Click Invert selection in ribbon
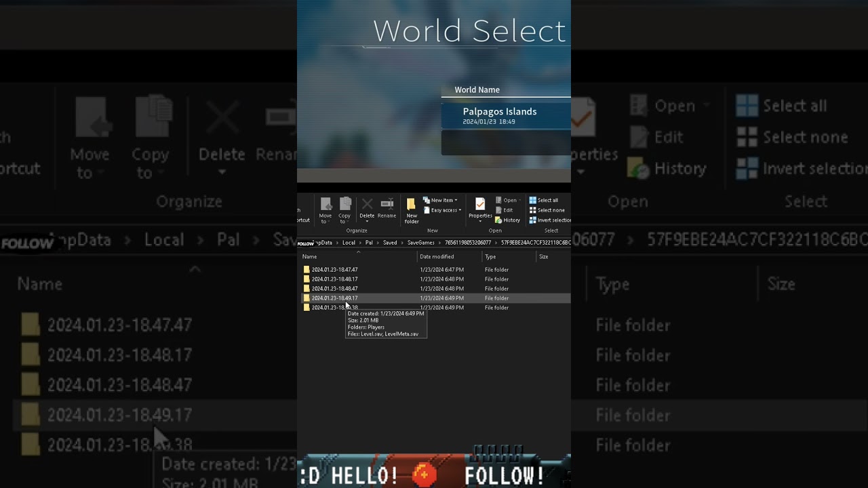Image resolution: width=868 pixels, height=488 pixels. [550, 220]
